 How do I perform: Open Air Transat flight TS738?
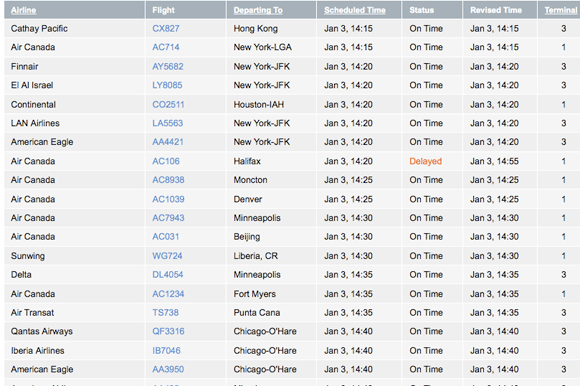coord(165,313)
